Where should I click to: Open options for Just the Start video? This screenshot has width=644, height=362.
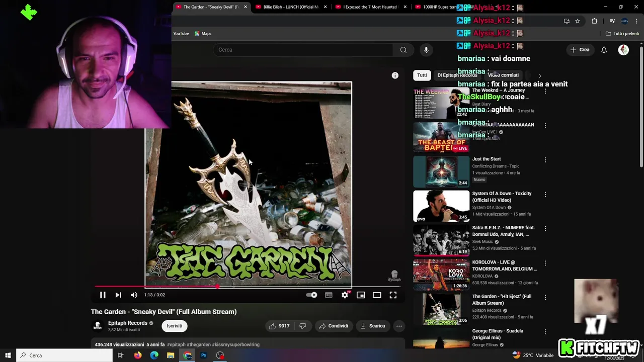[545, 160]
